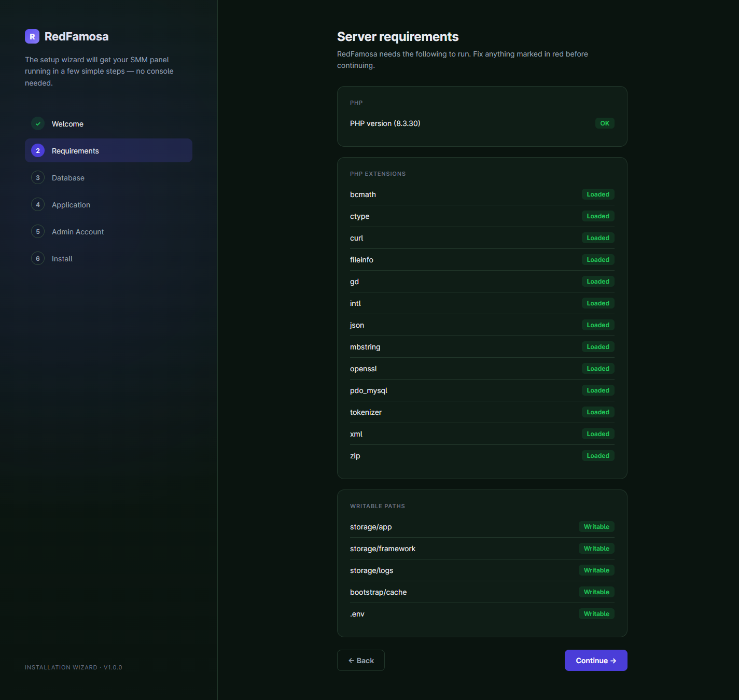This screenshot has width=739, height=700.
Task: Click the fileinfo Loaded badge
Action: click(x=598, y=260)
